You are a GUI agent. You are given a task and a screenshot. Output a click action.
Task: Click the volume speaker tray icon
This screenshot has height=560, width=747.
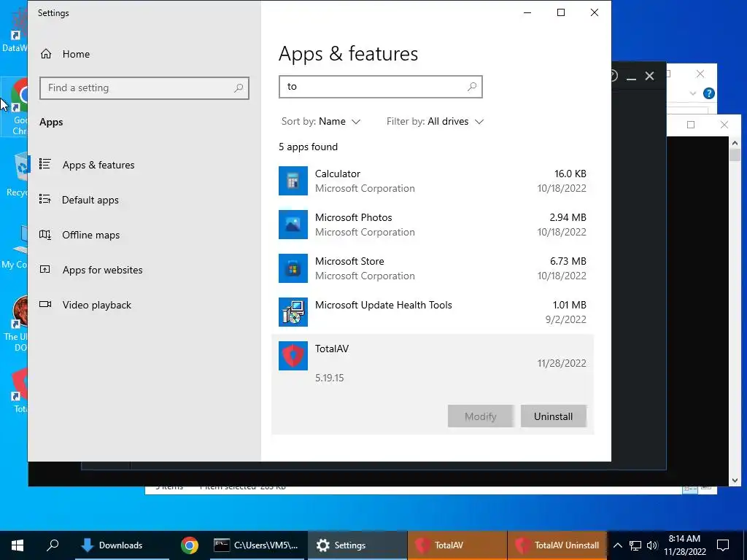(652, 545)
